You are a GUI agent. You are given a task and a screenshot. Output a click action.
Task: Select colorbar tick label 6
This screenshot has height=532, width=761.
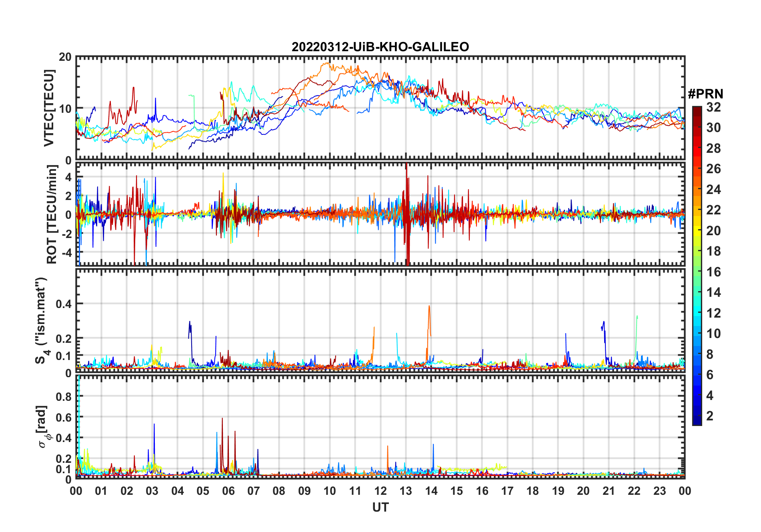(710, 375)
